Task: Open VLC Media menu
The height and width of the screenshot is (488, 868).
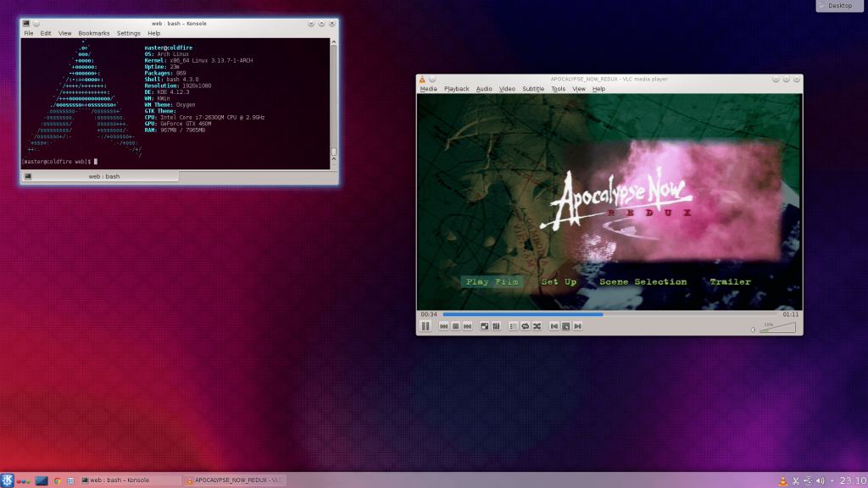Action: click(428, 88)
